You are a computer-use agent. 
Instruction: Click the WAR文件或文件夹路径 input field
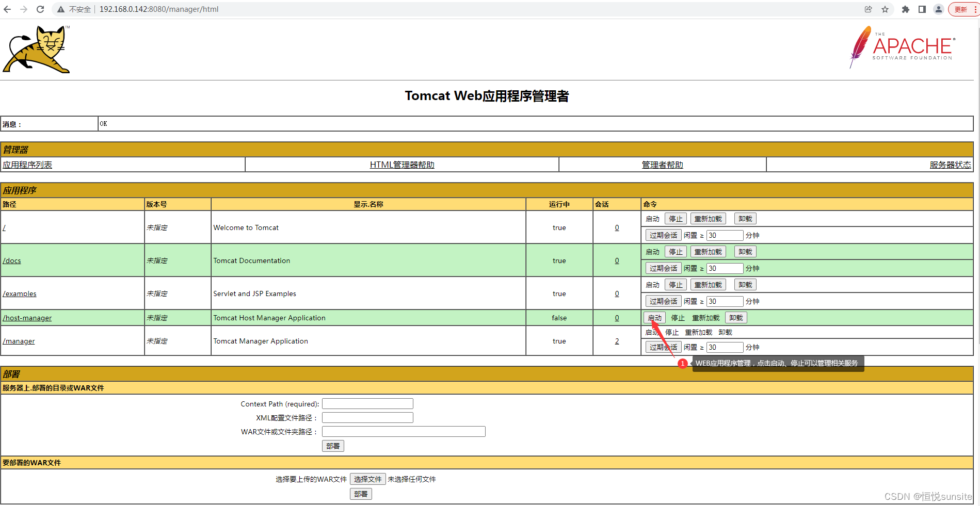click(x=404, y=432)
